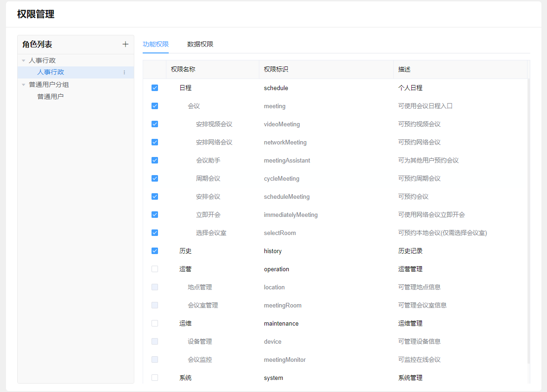Select the highlighted 人事行政 role item
Image resolution: width=547 pixels, height=392 pixels.
click(51, 72)
